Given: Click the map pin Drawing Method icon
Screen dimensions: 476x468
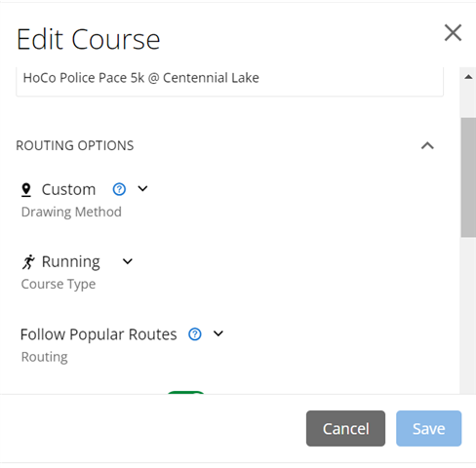Looking at the screenshot, I should click(26, 190).
